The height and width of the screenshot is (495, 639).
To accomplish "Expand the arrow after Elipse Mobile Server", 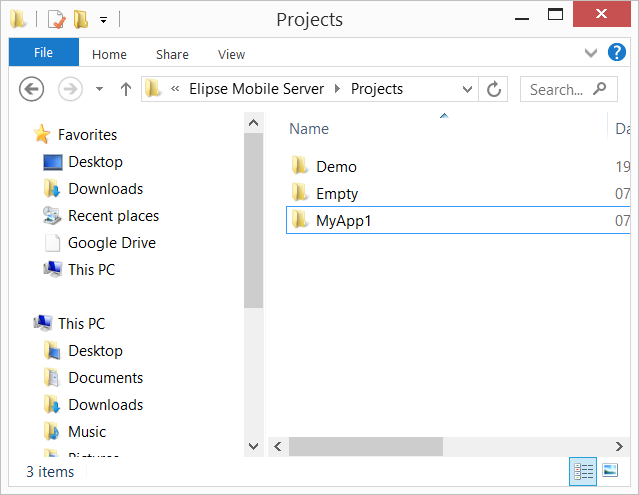I will click(337, 88).
